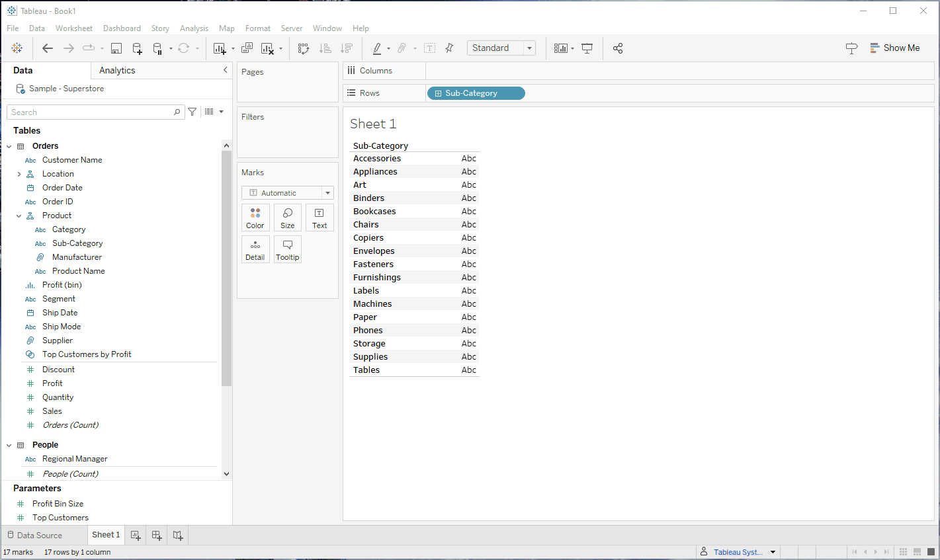Image resolution: width=940 pixels, height=560 pixels.
Task: Click the Swap Rows and Columns icon
Action: point(304,48)
